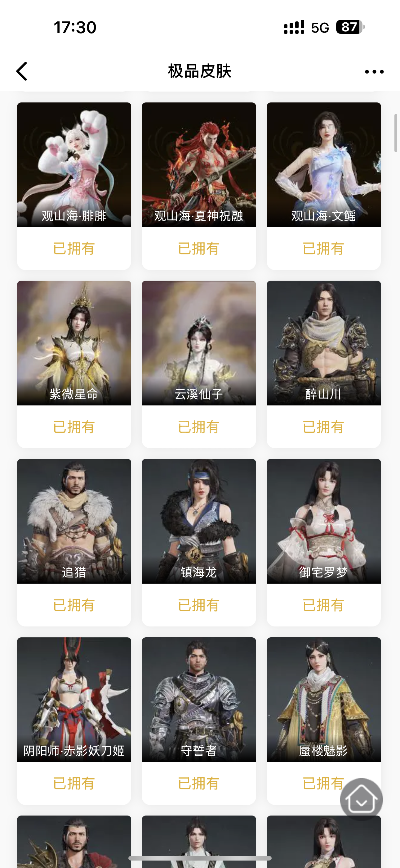Image resolution: width=400 pixels, height=868 pixels.
Task: Click the vertical scrollbar handle
Action: 396,133
